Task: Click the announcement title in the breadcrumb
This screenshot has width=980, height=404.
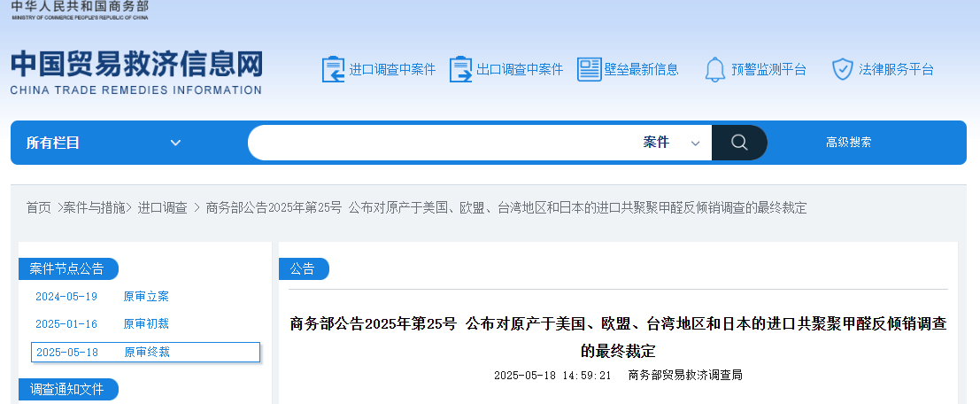Action: [506, 208]
